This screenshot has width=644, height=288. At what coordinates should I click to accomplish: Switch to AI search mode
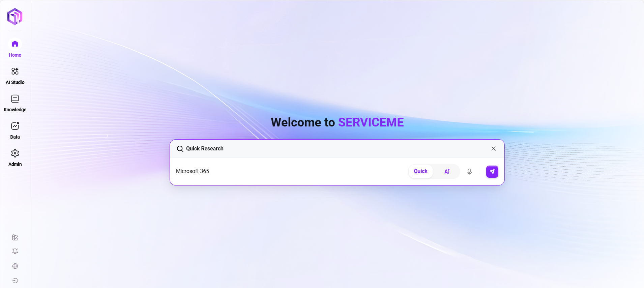click(x=447, y=171)
